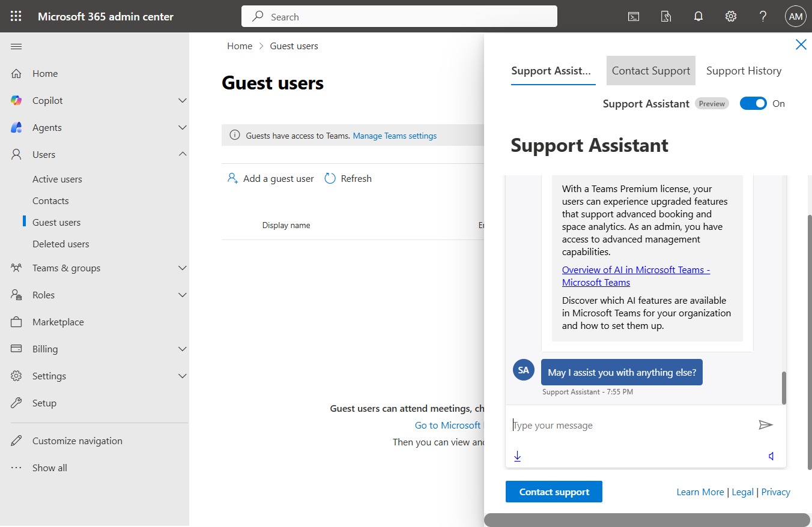This screenshot has height=527, width=812.
Task: Expand the Copilot menu chevron
Action: tap(183, 100)
